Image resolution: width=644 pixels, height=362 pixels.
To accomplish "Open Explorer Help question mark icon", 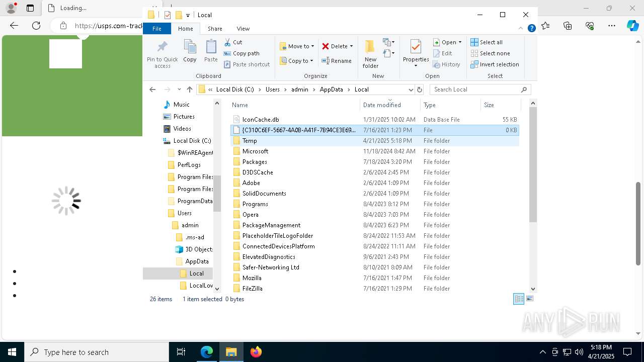I will pyautogui.click(x=531, y=29).
